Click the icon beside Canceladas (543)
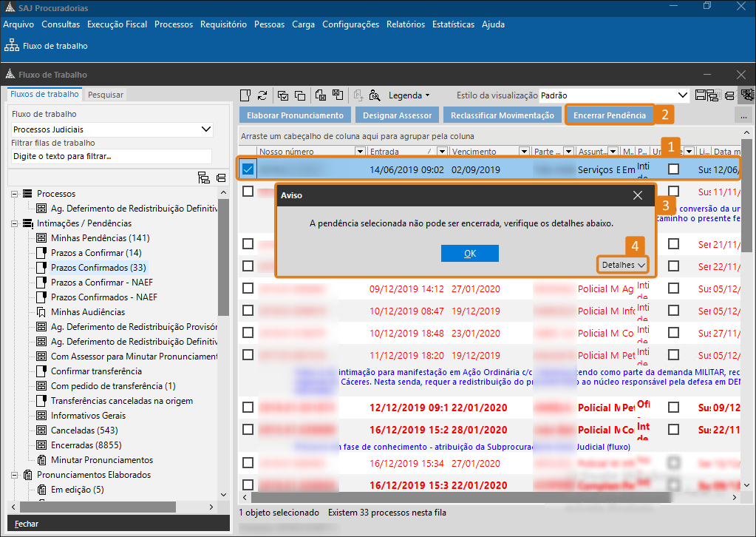The image size is (756, 537). (x=41, y=430)
